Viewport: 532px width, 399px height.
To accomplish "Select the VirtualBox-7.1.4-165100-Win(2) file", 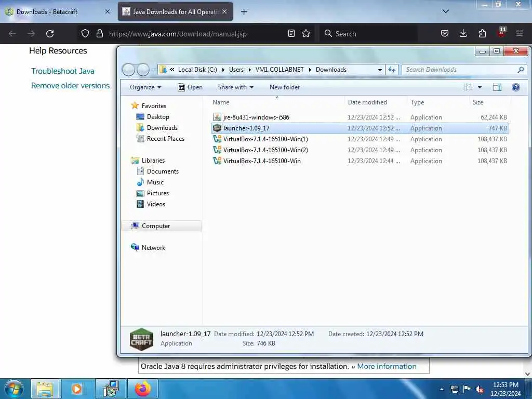I will click(360, 150).
